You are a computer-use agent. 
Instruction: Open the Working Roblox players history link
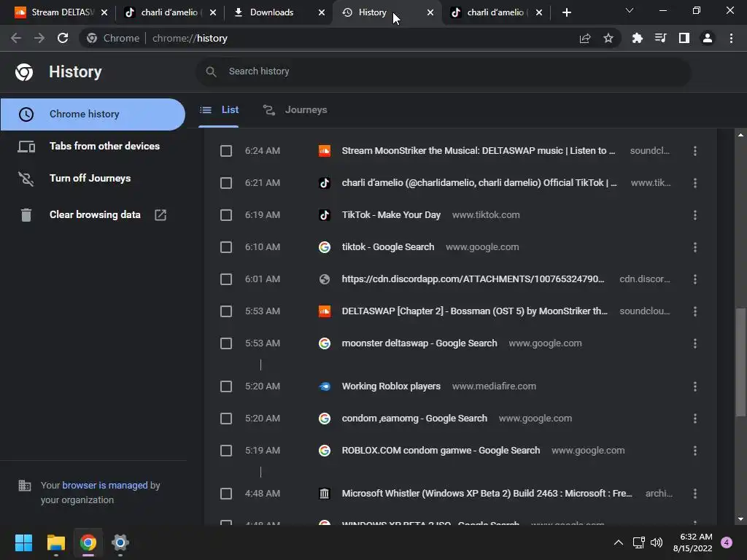(x=391, y=386)
